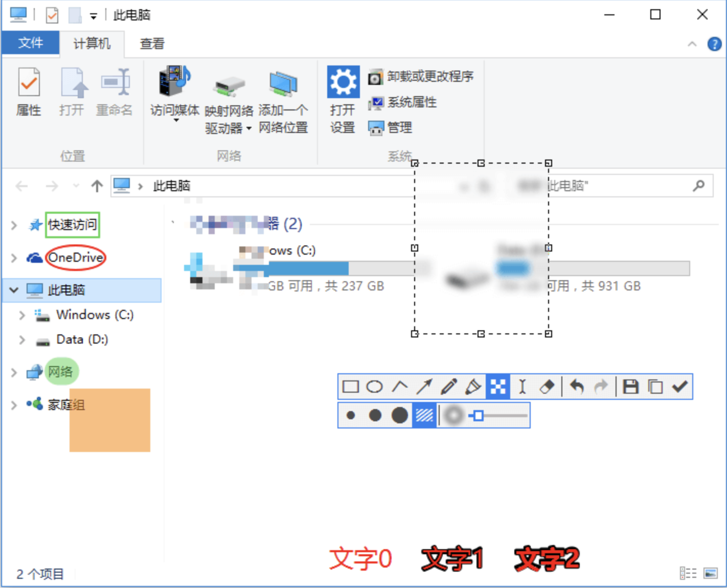Open System properties (系统属性)
This screenshot has height=588, width=727.
402,102
